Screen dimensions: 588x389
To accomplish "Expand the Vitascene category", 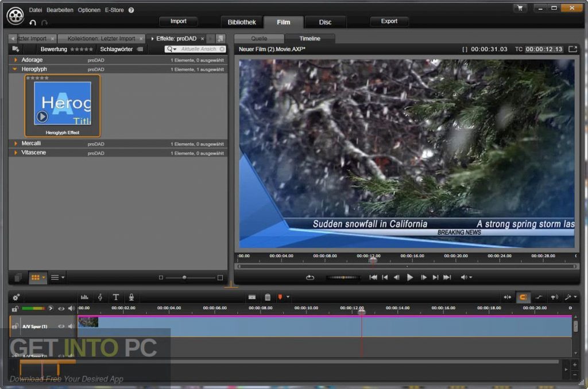I will point(16,153).
